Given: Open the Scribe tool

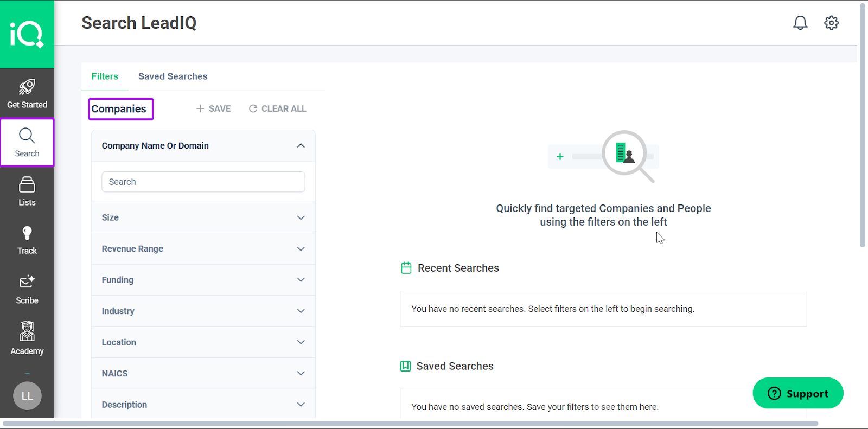Looking at the screenshot, I should pyautogui.click(x=27, y=290).
